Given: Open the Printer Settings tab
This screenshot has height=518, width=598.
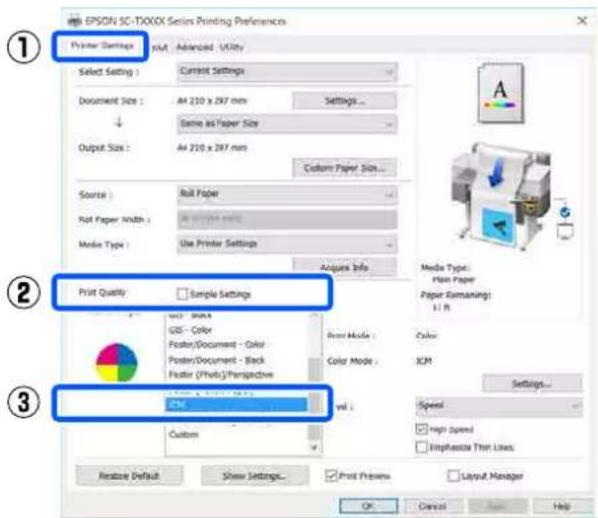Looking at the screenshot, I should tap(102, 46).
